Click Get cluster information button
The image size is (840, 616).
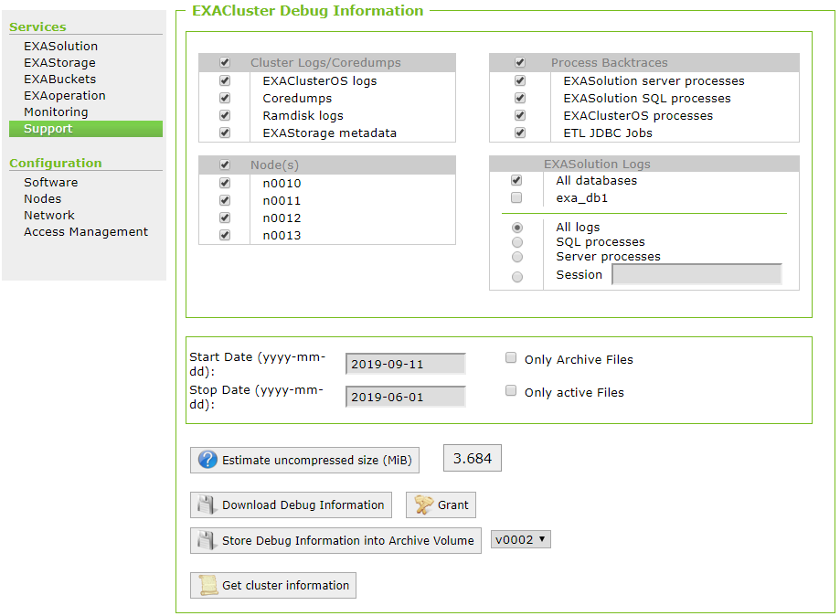point(273,586)
